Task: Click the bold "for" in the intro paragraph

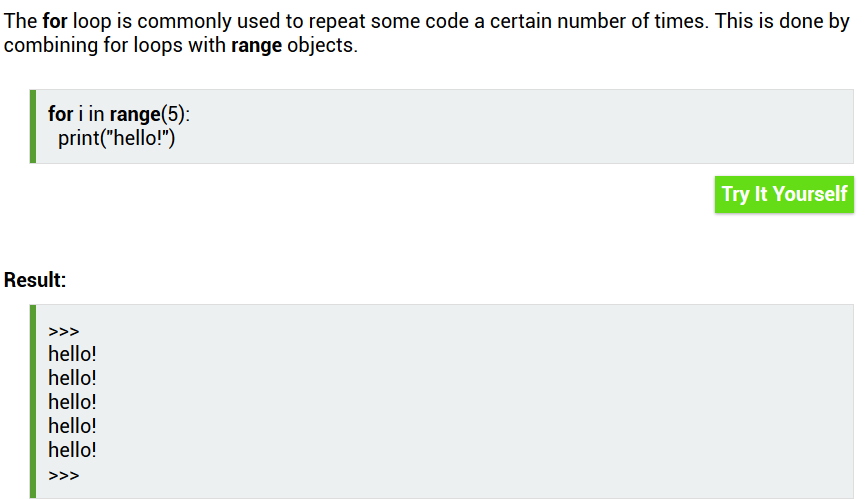Action: 55,22
